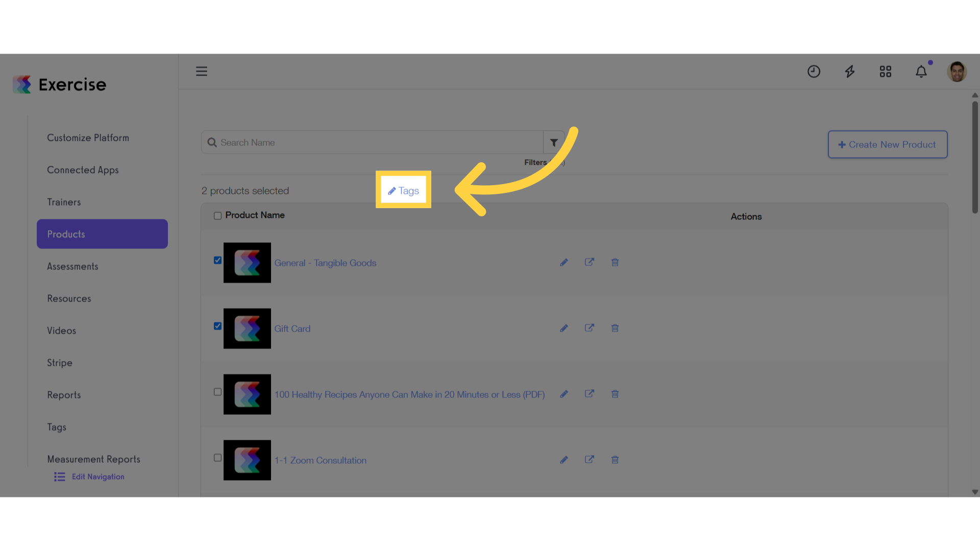The image size is (980, 551).
Task: Uncheck General - Tangible Goods checkbox
Action: [217, 260]
